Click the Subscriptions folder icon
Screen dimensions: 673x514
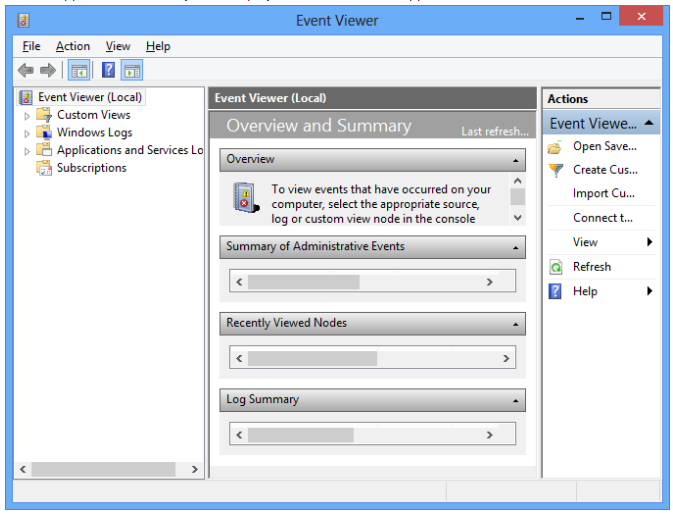click(x=44, y=168)
